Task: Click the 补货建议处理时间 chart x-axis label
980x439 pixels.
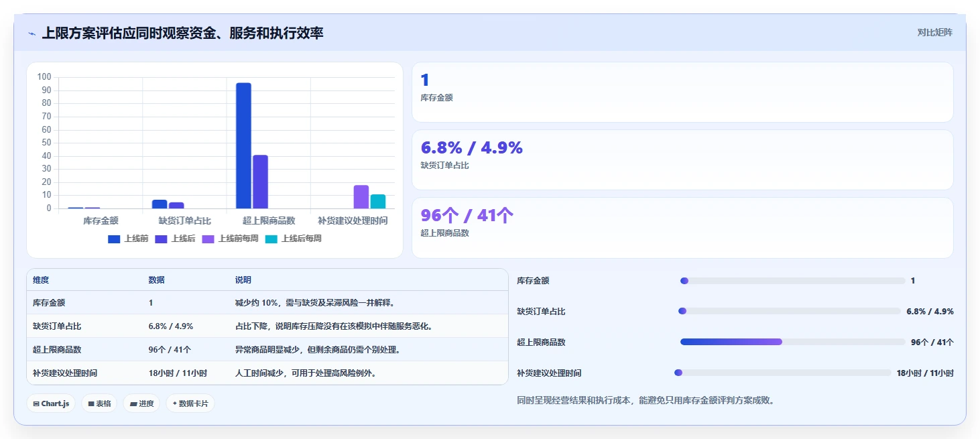Action: pos(353,221)
